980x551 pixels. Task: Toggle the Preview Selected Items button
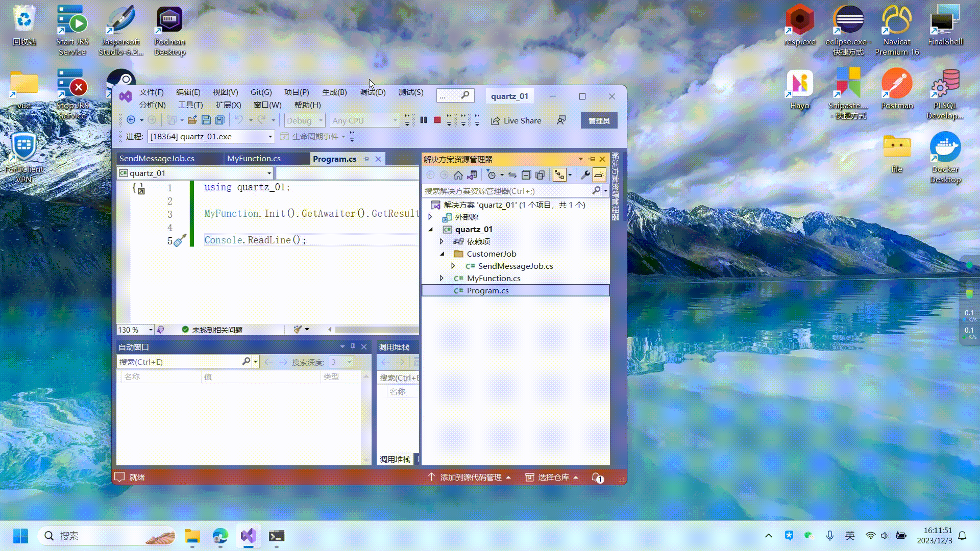[x=599, y=175]
